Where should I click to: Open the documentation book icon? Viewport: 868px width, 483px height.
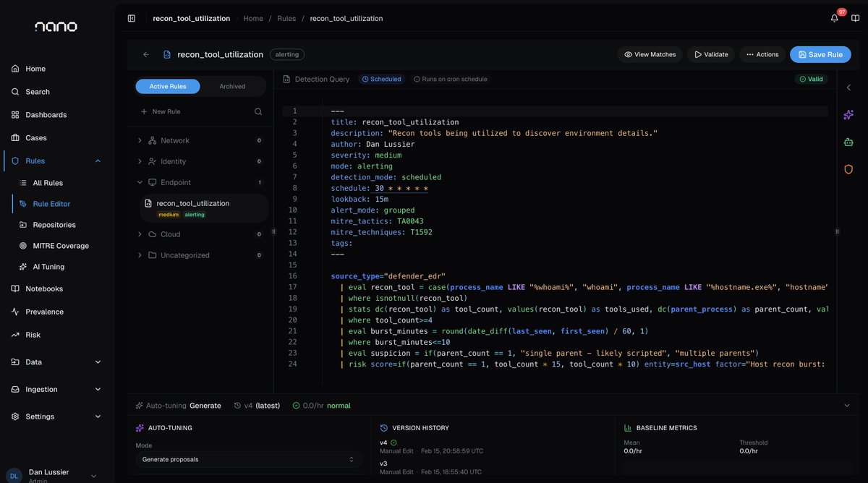coord(856,18)
